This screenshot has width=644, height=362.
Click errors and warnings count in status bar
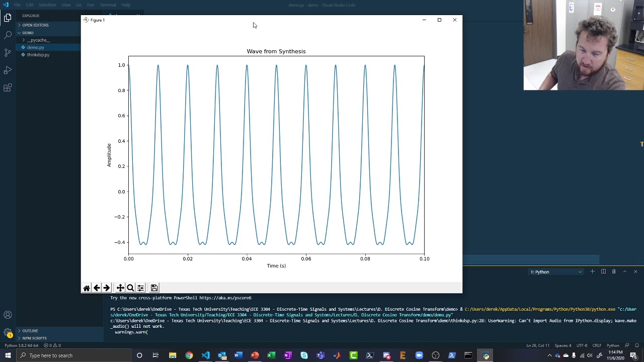52,345
